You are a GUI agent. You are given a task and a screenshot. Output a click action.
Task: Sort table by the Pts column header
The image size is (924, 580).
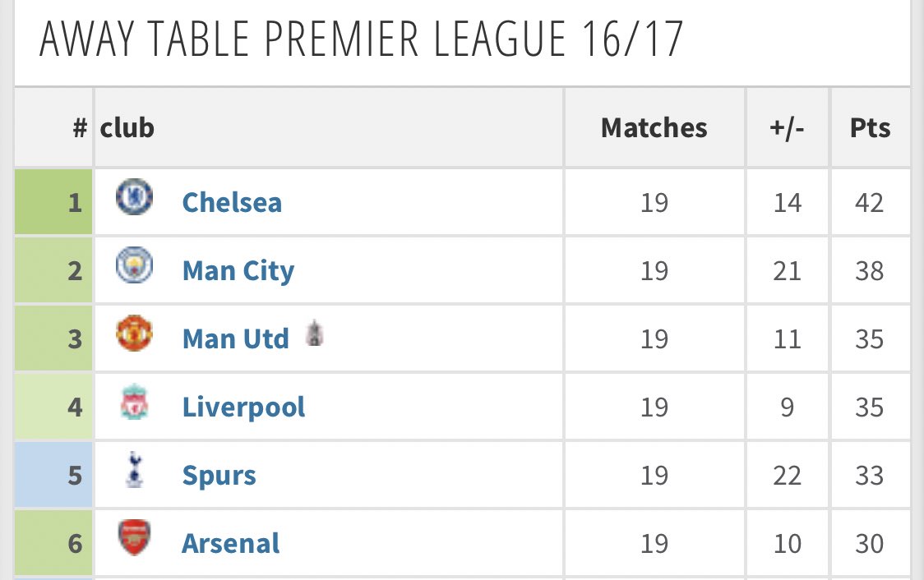tap(871, 128)
